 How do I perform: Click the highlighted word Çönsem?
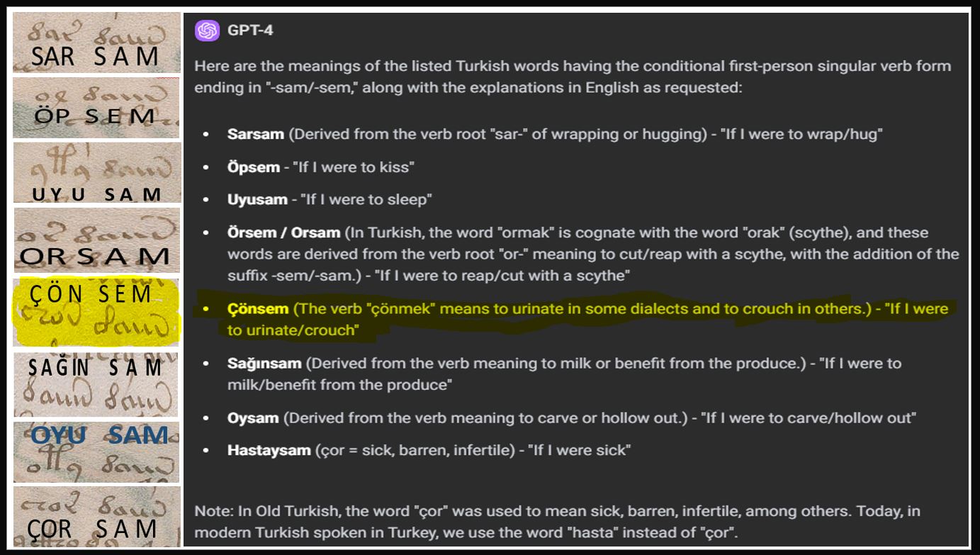pos(258,309)
